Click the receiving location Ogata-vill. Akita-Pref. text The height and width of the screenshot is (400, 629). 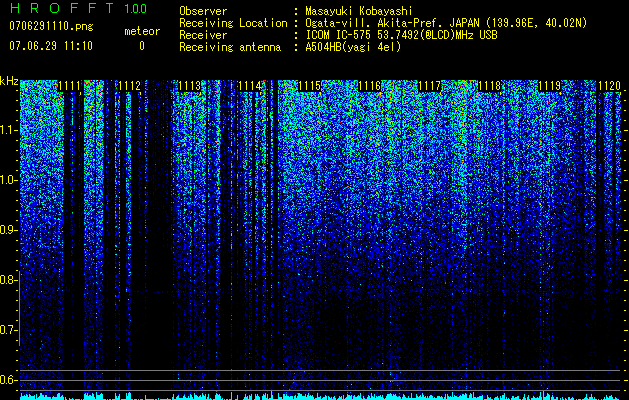click(x=446, y=23)
